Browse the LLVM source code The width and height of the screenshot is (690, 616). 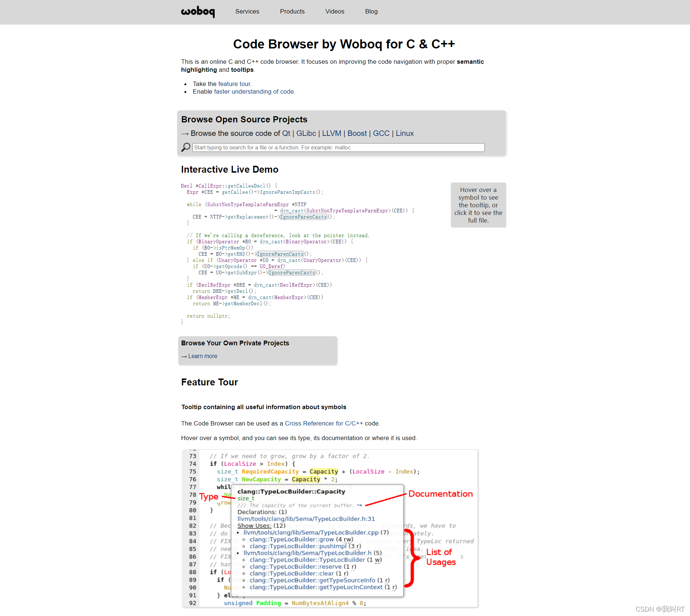[331, 133]
